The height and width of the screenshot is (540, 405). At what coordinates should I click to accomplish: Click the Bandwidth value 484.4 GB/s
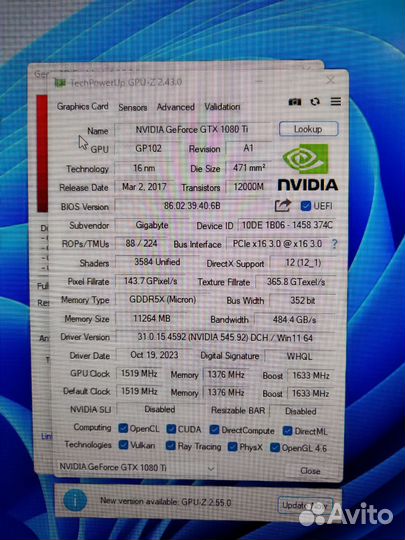pyautogui.click(x=294, y=319)
